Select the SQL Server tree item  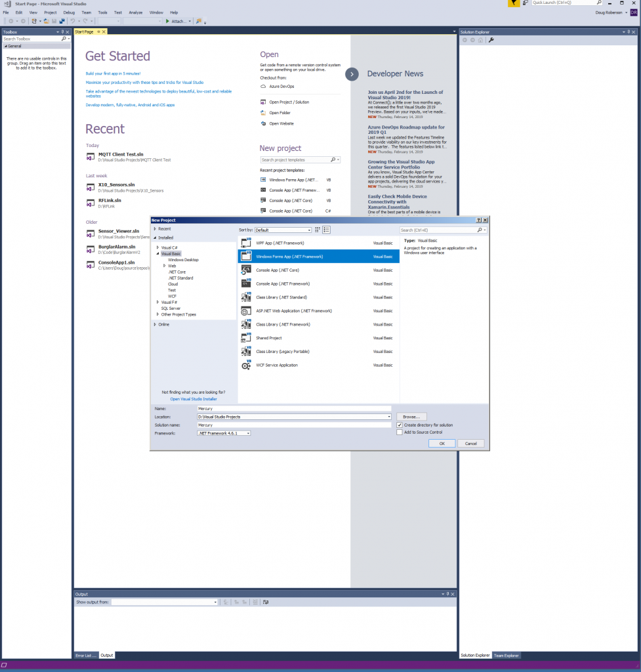(x=171, y=308)
